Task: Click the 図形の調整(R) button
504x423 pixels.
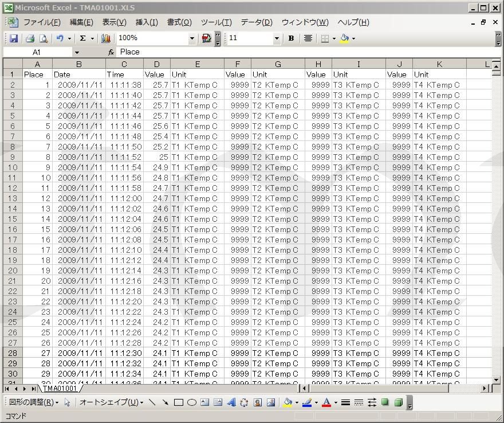Action: 31,402
